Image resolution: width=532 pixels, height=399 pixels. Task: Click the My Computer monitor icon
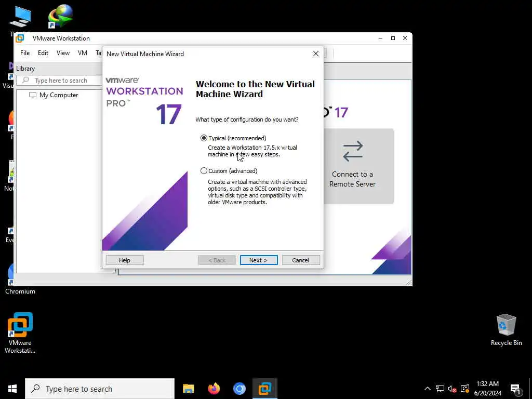point(33,96)
